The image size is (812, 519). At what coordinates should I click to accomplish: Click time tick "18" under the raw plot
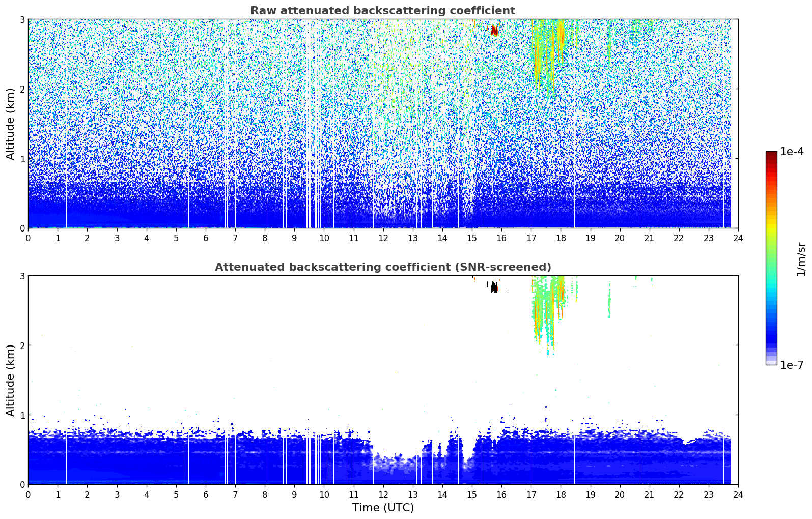click(561, 238)
